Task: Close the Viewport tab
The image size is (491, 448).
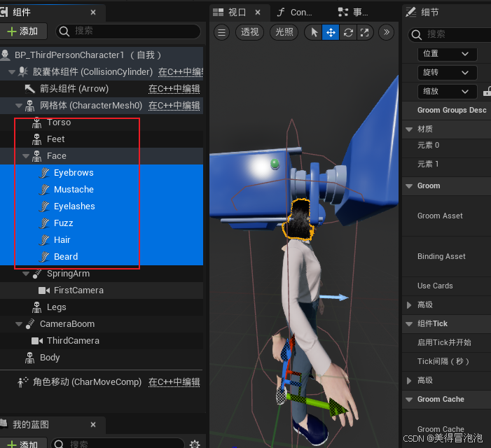Action: pyautogui.click(x=258, y=13)
